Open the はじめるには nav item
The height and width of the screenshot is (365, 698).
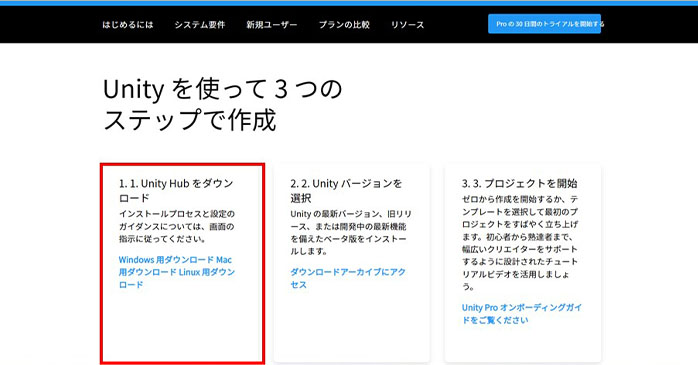click(x=128, y=25)
